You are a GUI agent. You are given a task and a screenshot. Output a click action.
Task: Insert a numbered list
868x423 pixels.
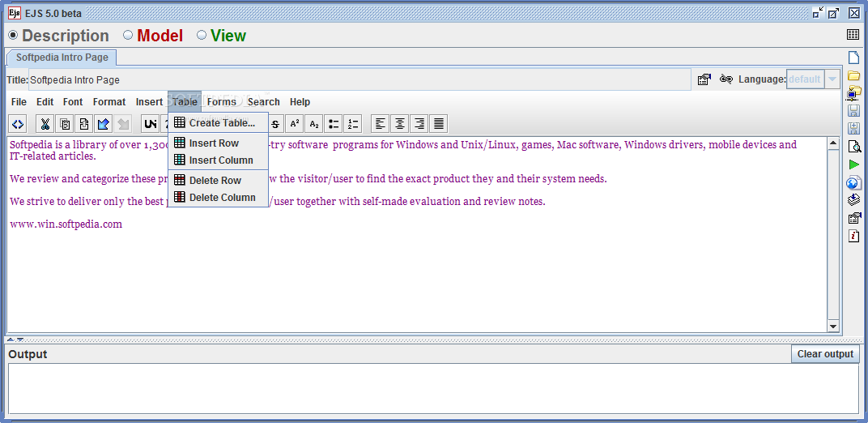tap(353, 124)
